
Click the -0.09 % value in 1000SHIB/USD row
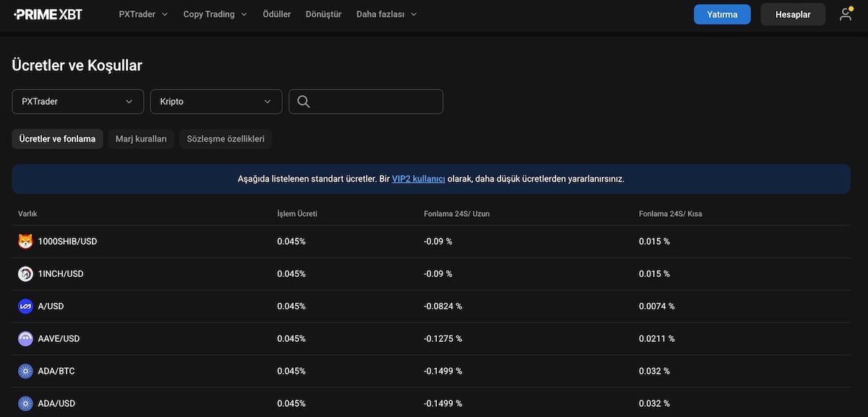click(x=438, y=241)
